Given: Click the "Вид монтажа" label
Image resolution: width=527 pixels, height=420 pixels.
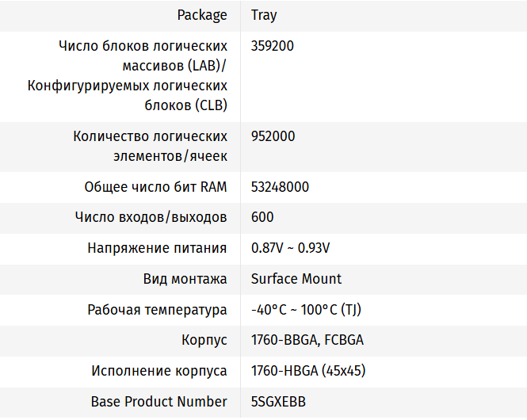Looking at the screenshot, I should (185, 279).
